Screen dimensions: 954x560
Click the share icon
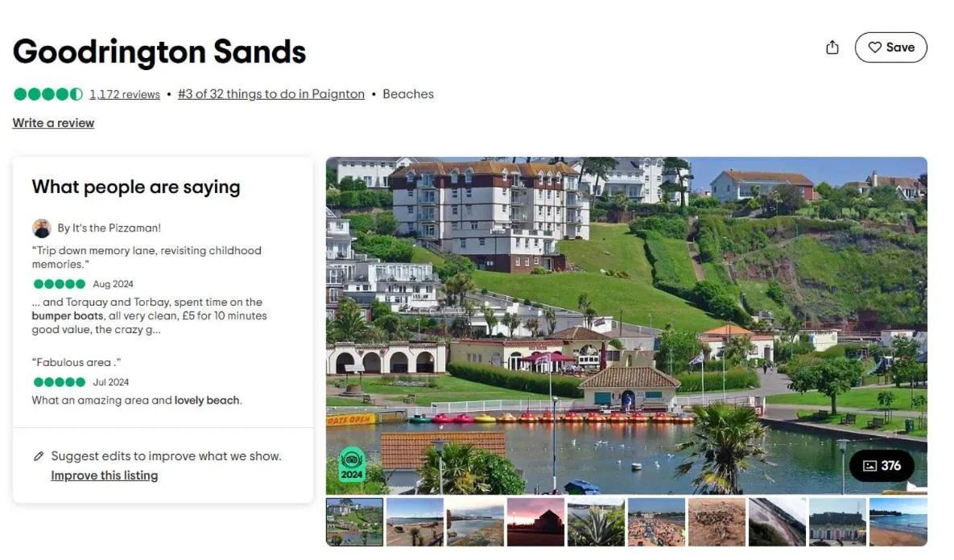[832, 47]
